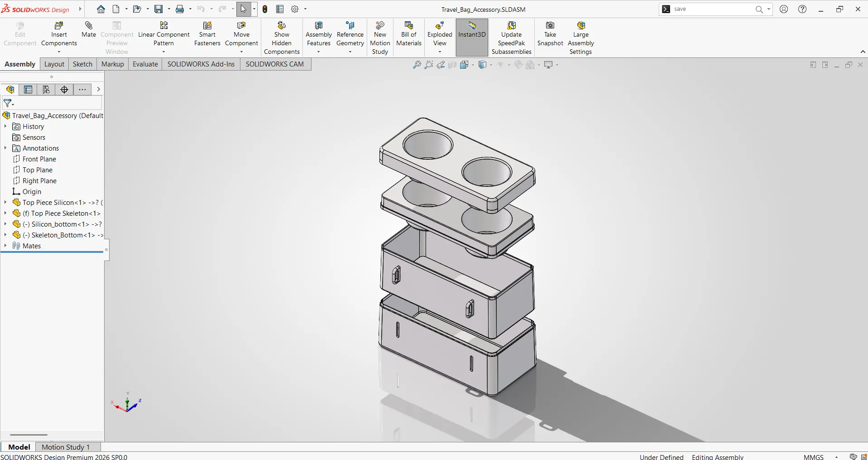Click the Rebuild traffic light icon

[265, 9]
